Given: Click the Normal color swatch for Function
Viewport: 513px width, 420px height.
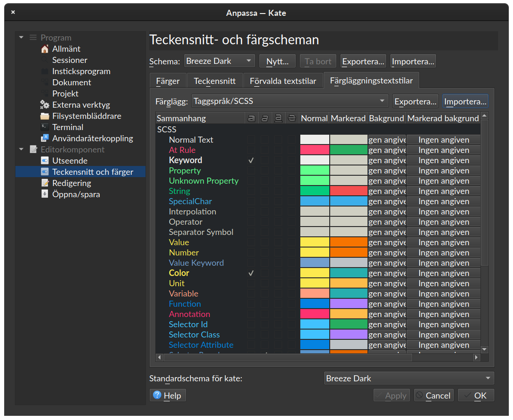Looking at the screenshot, I should click(315, 304).
